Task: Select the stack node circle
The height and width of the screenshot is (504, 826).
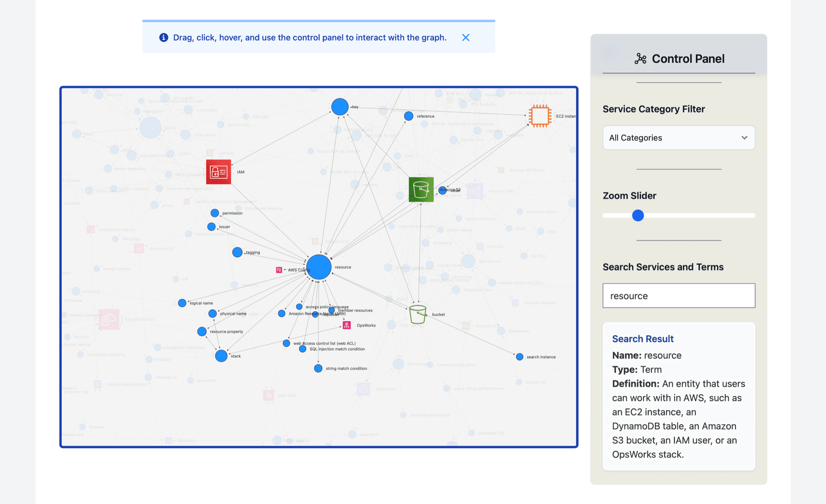Action: (221, 356)
